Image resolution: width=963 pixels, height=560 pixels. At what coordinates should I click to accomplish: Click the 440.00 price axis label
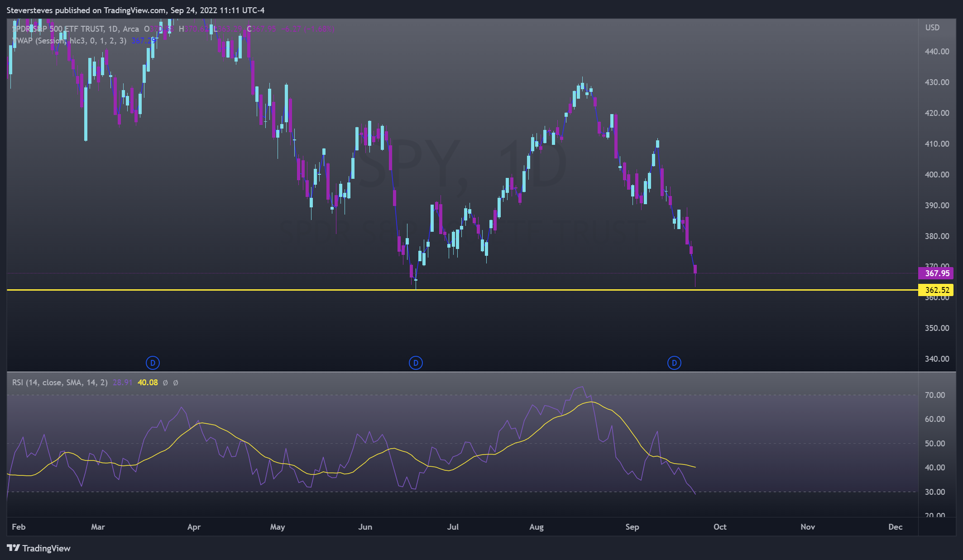(x=937, y=52)
